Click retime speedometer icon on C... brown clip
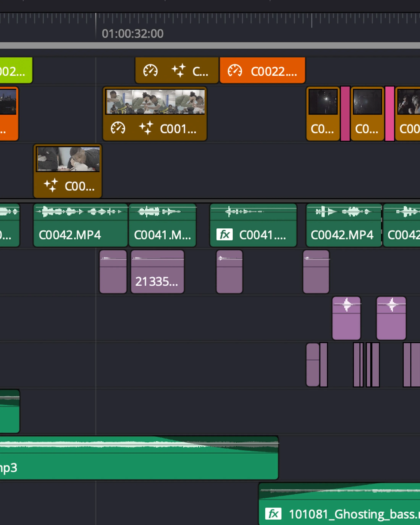This screenshot has width=420, height=525. 150,71
